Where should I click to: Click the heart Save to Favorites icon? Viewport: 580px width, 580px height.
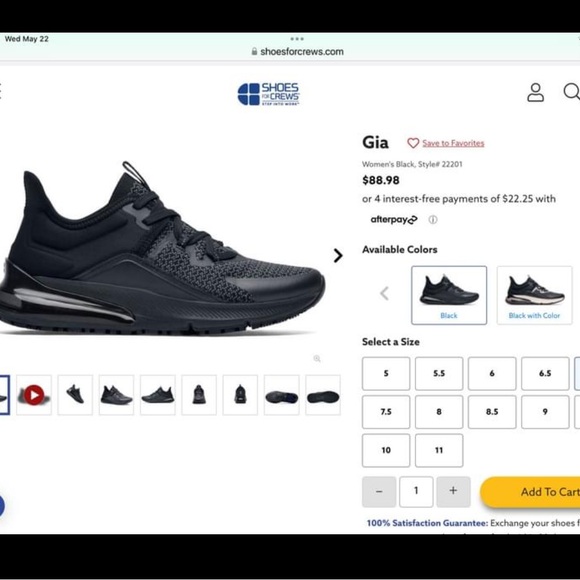click(x=413, y=143)
